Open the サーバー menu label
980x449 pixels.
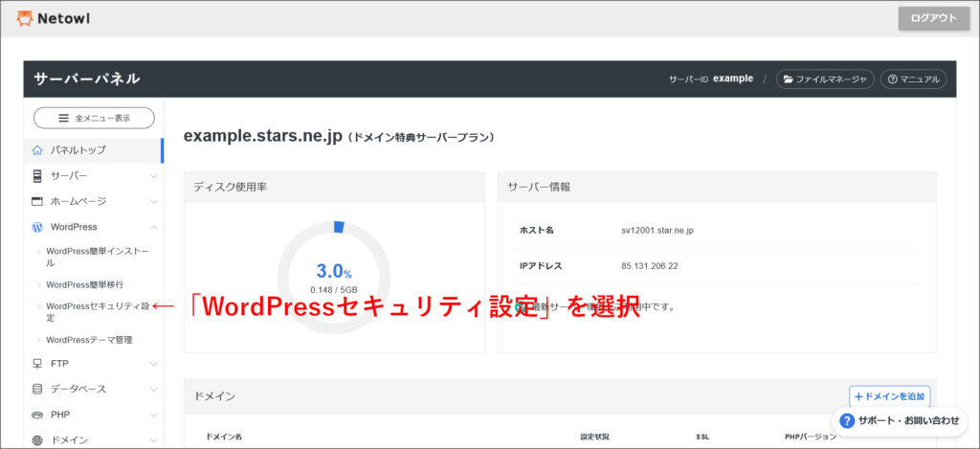[69, 176]
